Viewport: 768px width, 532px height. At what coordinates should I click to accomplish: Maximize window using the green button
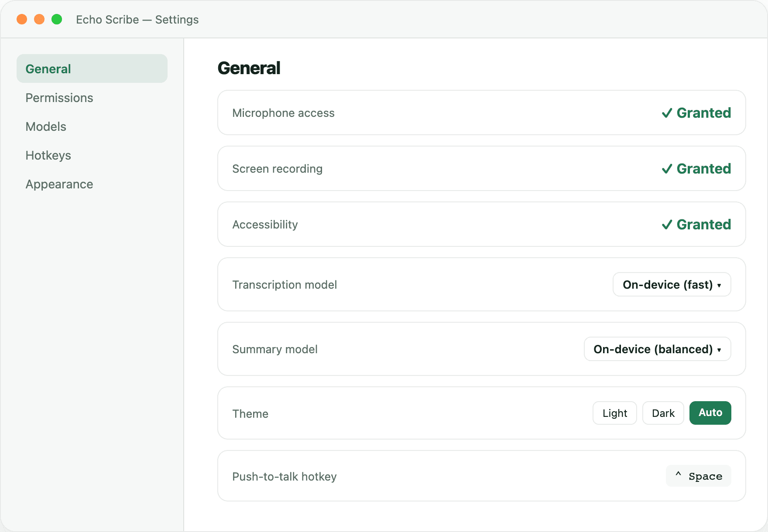[x=57, y=19]
